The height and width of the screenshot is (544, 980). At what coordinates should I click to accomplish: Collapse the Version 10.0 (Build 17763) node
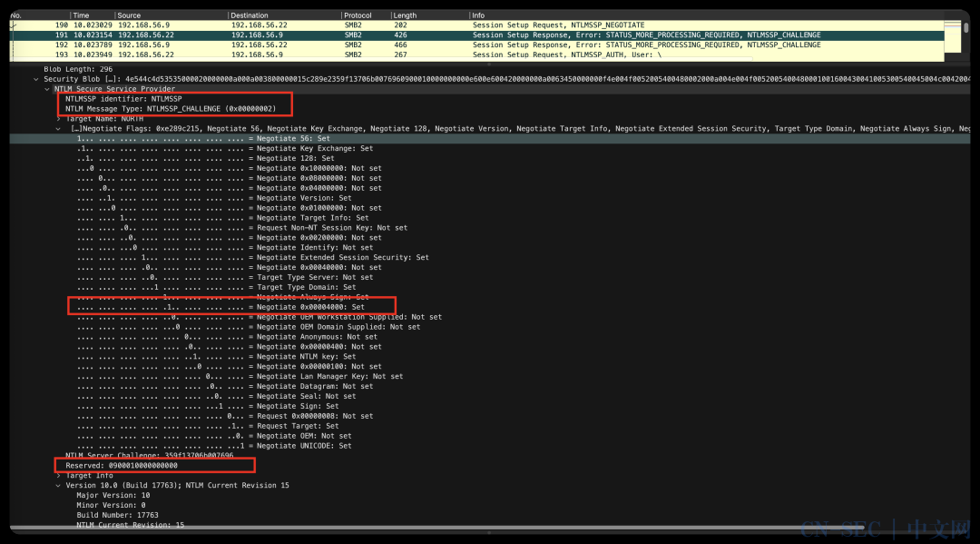(58, 486)
